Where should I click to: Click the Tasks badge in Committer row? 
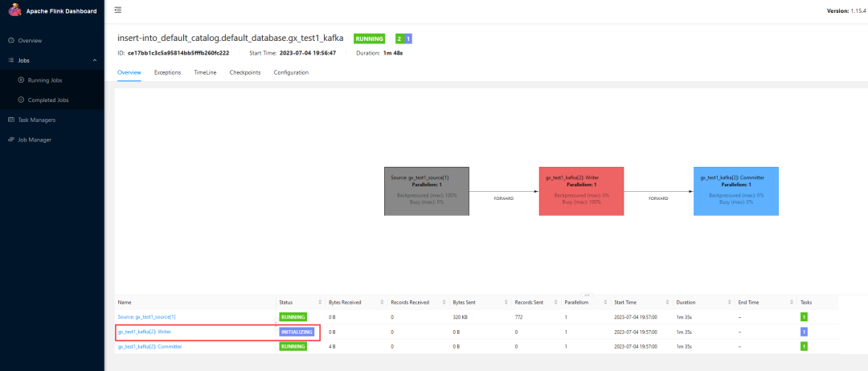(804, 347)
